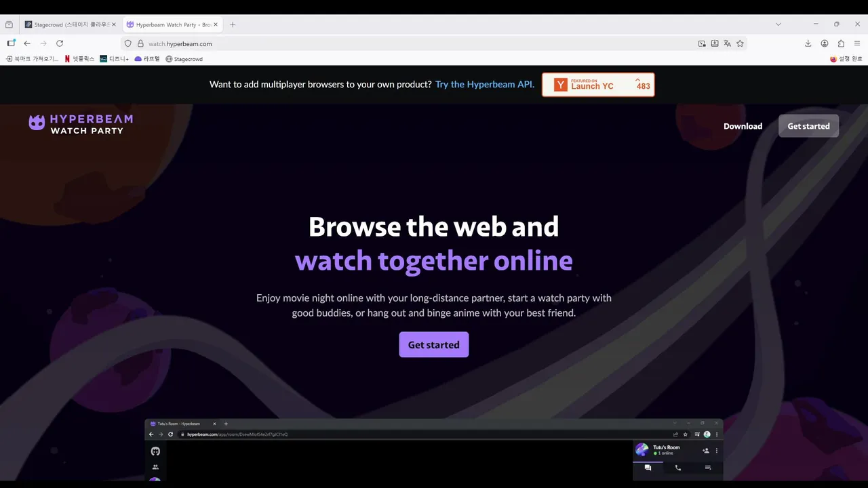Open the 디즈니+ bookmark
The image size is (868, 488).
[x=114, y=59]
